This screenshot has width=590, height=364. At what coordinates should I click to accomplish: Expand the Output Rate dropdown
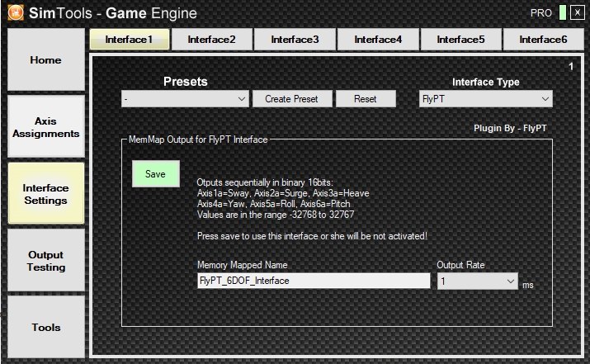[478, 281]
